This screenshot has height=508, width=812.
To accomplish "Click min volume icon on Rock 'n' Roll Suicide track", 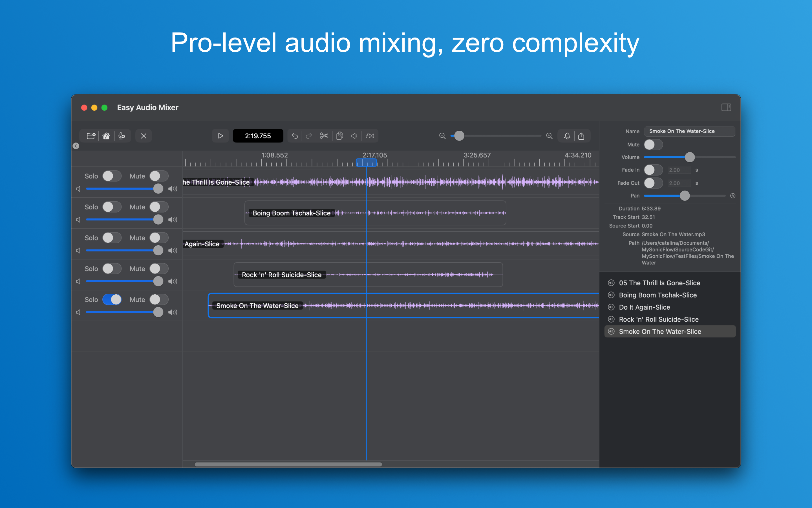I will coord(78,281).
